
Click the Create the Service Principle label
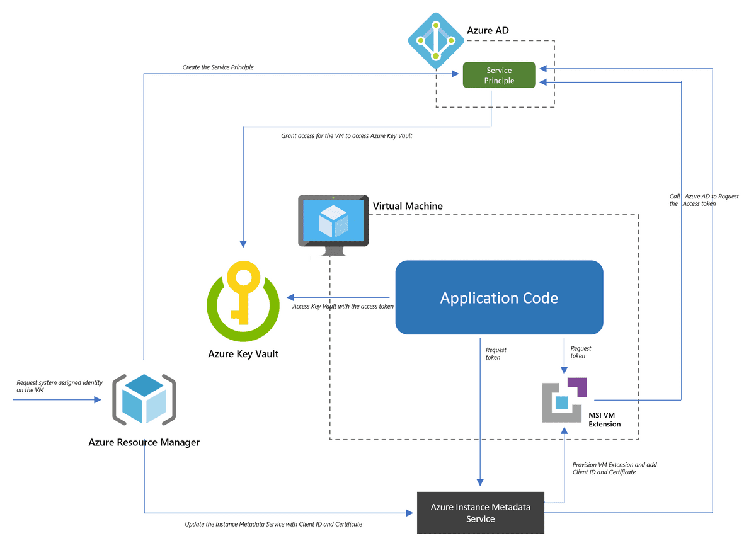click(x=218, y=67)
